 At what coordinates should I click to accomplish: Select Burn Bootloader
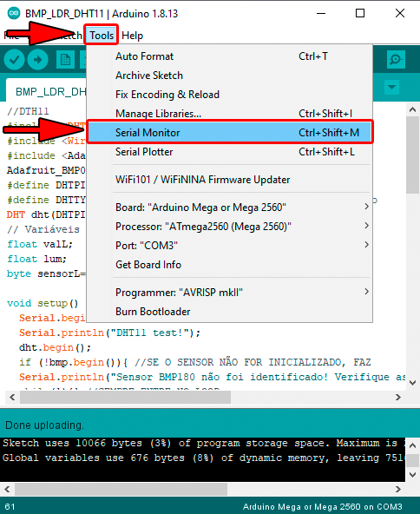229,312
